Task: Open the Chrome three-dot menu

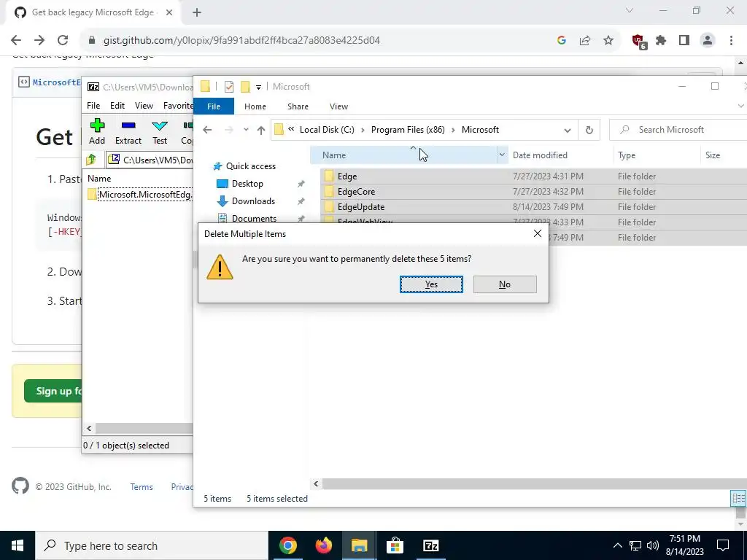Action: pos(731,41)
